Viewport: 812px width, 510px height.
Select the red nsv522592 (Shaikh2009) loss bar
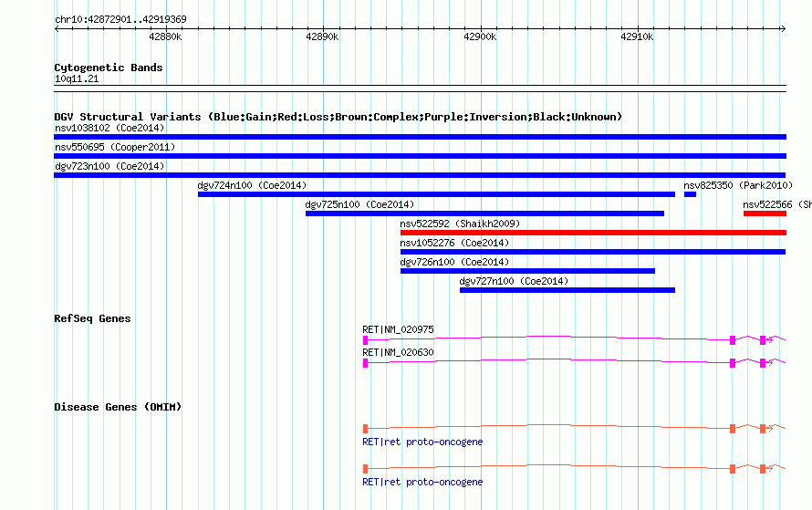pyautogui.click(x=593, y=233)
